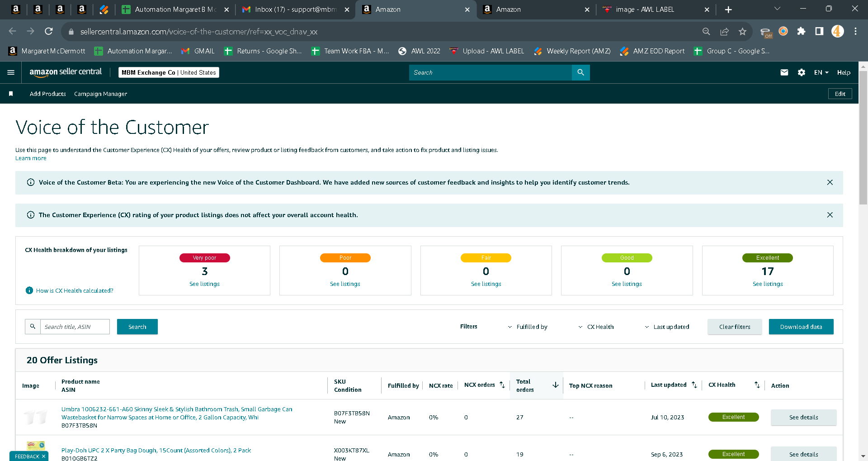Screen dimensions: 868x461
Task: Open the Umbra Skinny Sleek Bathroom Trash link
Action: coord(177,413)
